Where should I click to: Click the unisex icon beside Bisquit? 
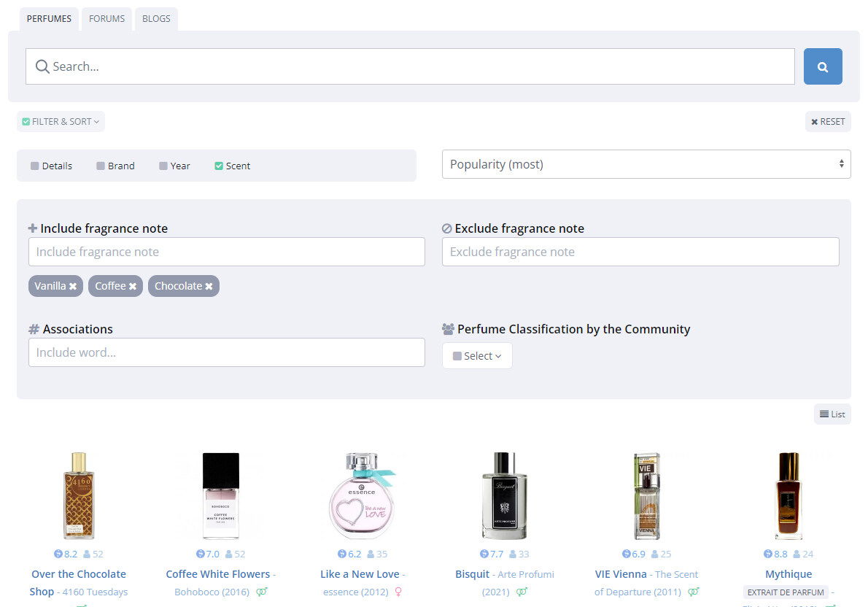point(522,592)
